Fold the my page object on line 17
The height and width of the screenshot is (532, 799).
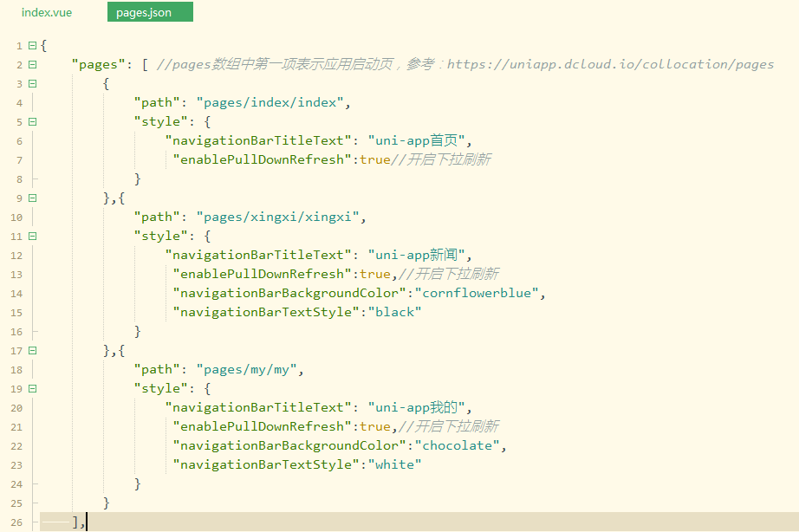(33, 351)
